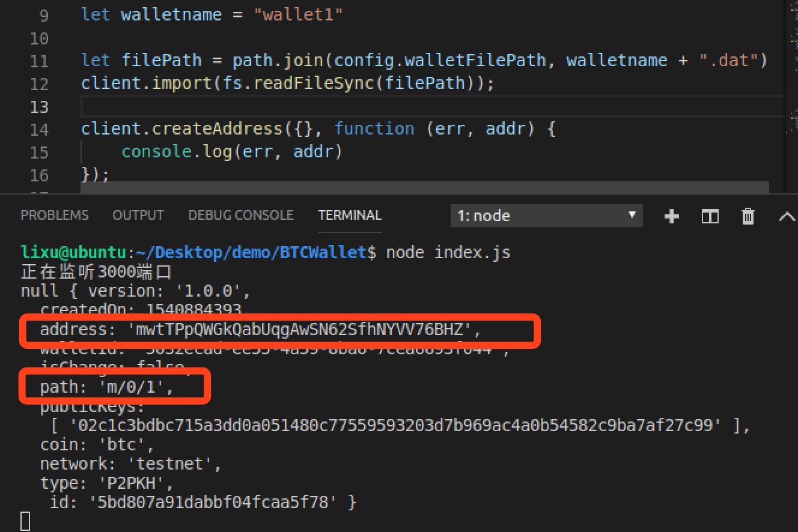Screen dimensions: 798x532
Task: Split the terminal using the split icon
Action: (x=710, y=216)
